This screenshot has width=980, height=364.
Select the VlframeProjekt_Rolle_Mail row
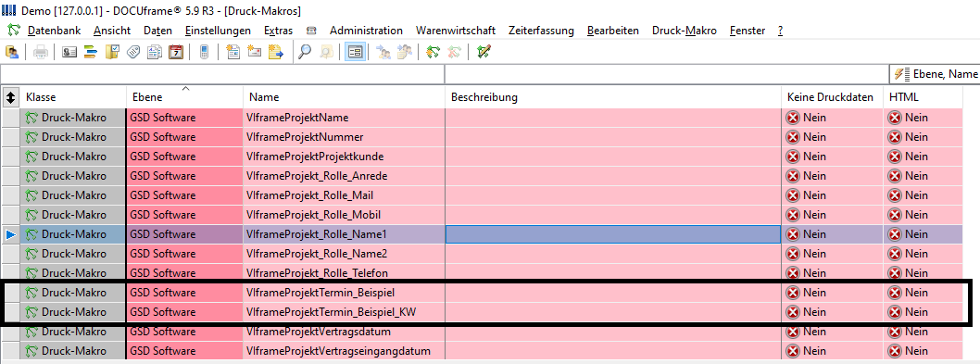tap(482, 195)
